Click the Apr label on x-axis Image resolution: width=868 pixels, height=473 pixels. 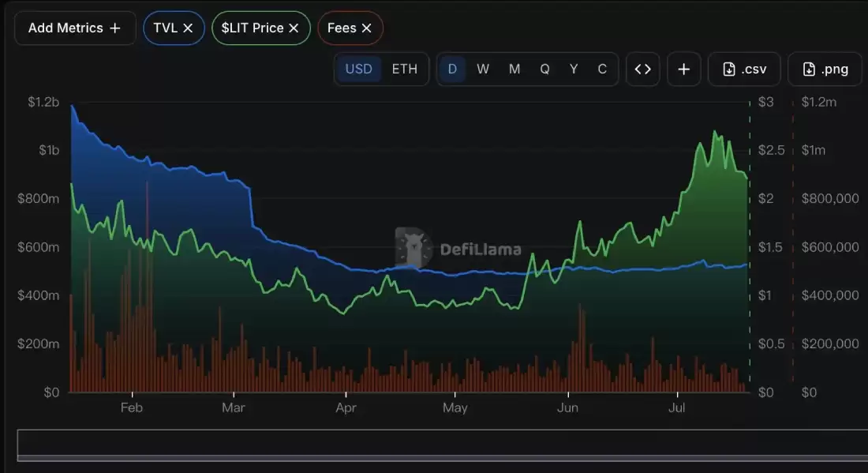point(346,408)
